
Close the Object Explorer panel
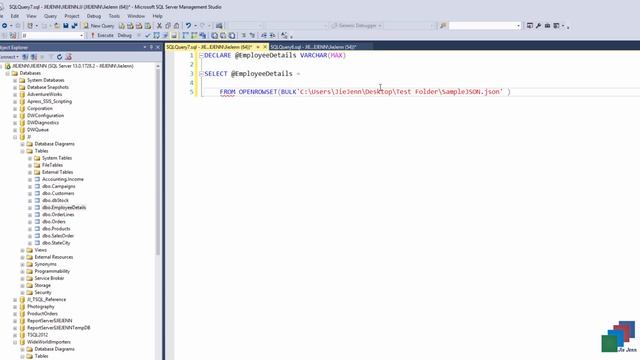(158, 47)
